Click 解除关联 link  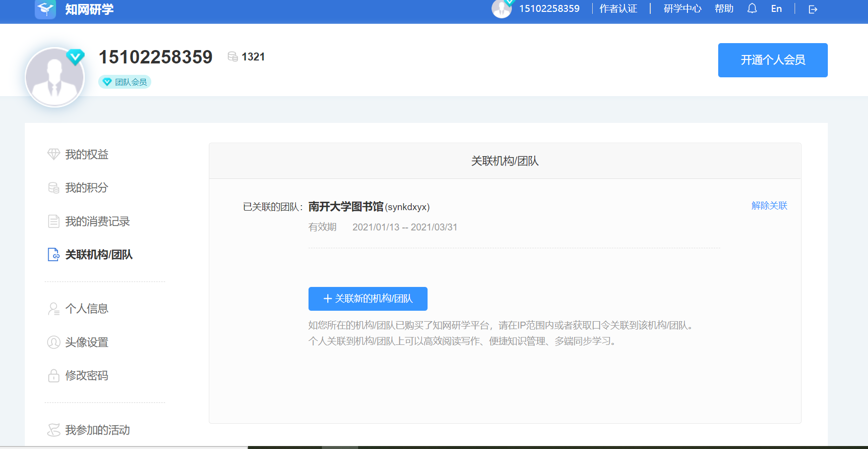point(769,206)
